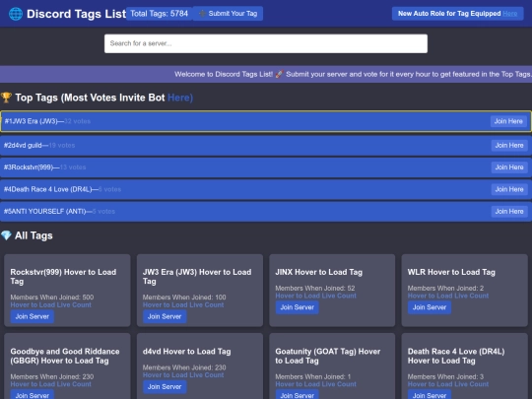Viewport: 532px width, 399px height.
Task: Click Hover to Load Live Count on Goodbye card
Action: [x=51, y=384]
